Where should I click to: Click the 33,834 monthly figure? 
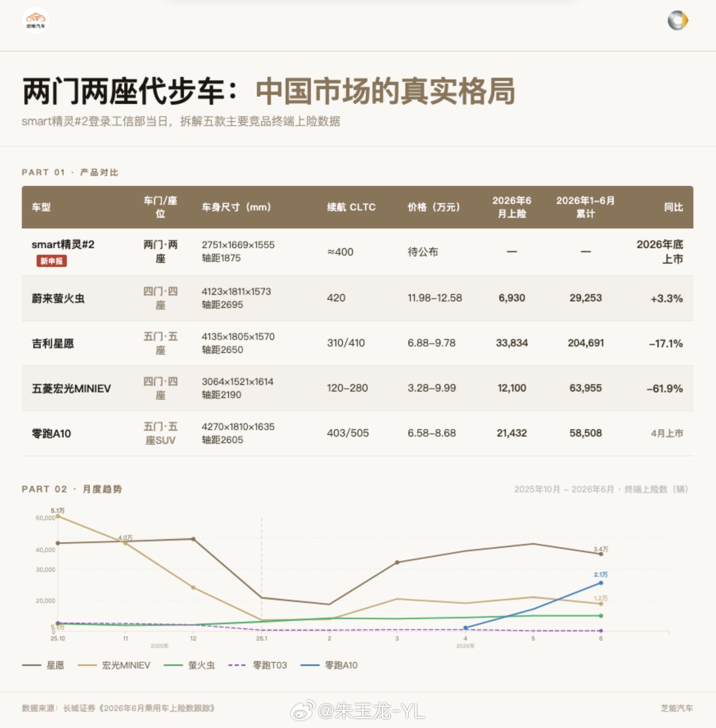[512, 343]
